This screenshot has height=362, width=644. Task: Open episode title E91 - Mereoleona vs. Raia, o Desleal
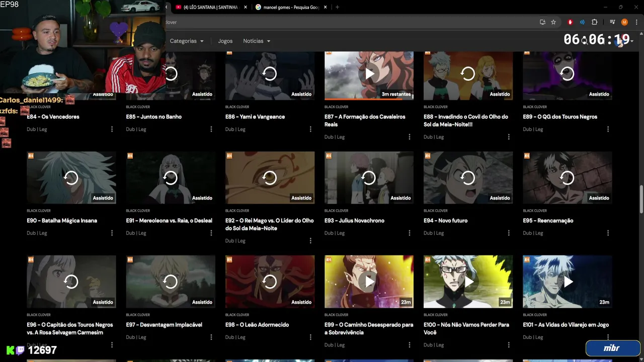pos(169,221)
